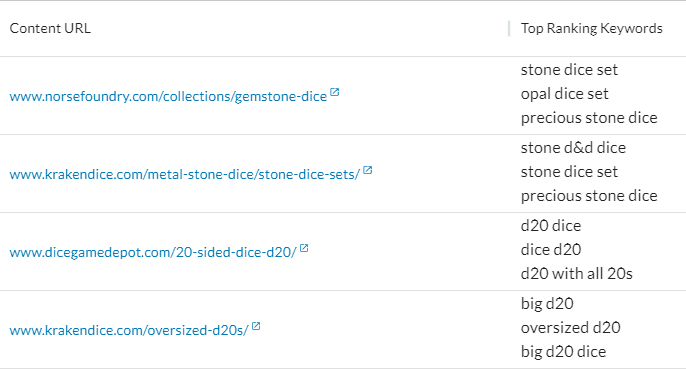Click the 'big d20' keyword
686x369 pixels.
tap(547, 303)
